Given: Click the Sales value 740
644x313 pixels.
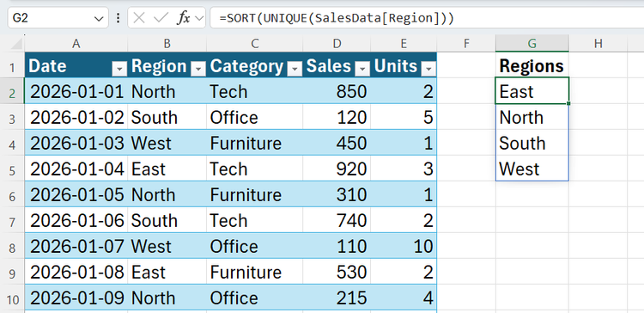Looking at the screenshot, I should [x=337, y=220].
